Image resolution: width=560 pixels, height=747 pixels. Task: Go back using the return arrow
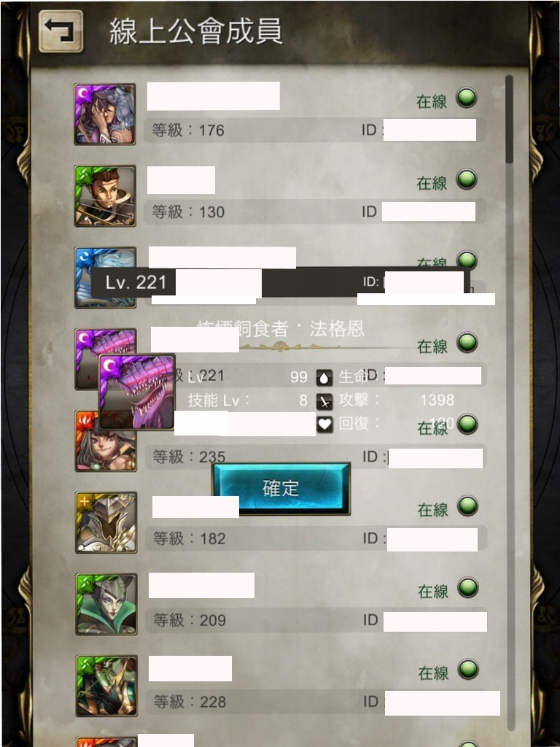pos(61,31)
